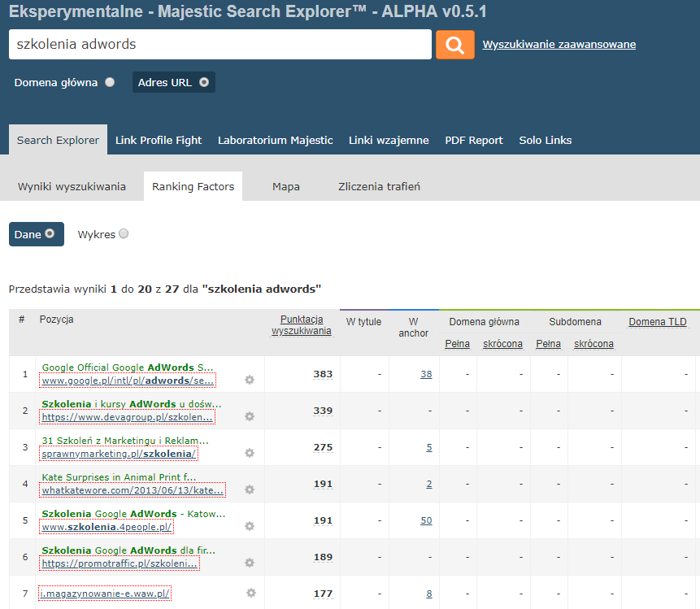
Task: Select the Ranking Factors sub-tab
Action: pos(193,187)
